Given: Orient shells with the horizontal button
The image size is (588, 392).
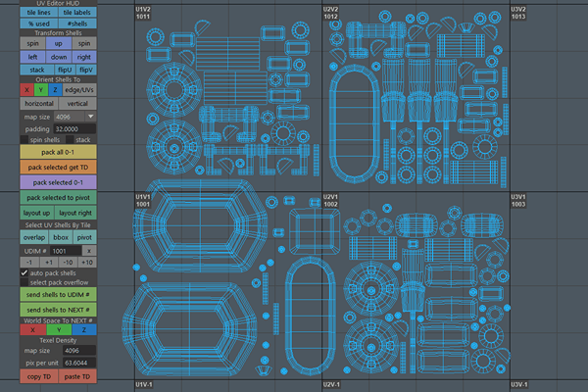Looking at the screenshot, I should pos(38,103).
